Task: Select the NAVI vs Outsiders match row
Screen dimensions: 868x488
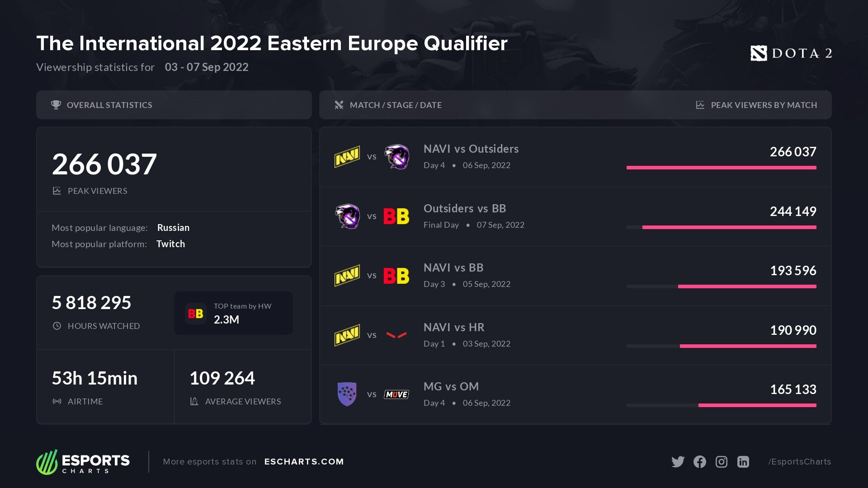Action: click(x=575, y=157)
